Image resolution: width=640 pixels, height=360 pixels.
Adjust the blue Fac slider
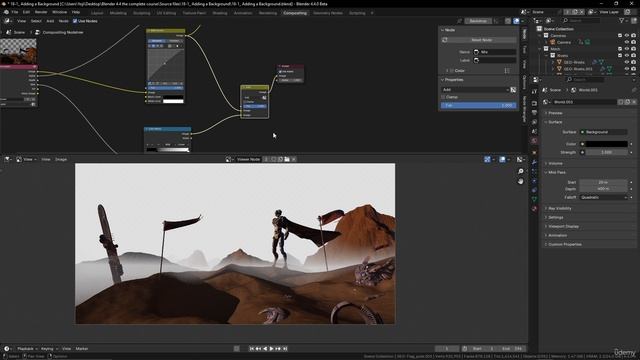(478, 105)
